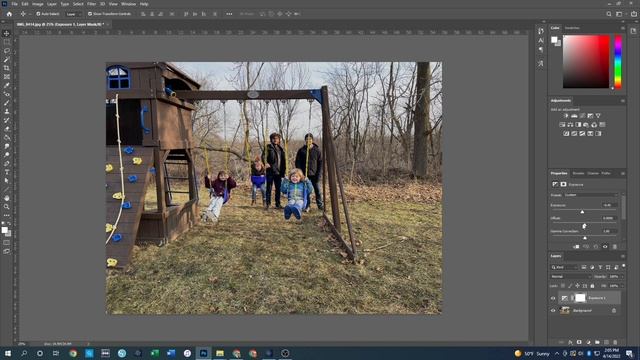
Task: Click the three-dots more options button
Action: pyautogui.click(x=229, y=14)
